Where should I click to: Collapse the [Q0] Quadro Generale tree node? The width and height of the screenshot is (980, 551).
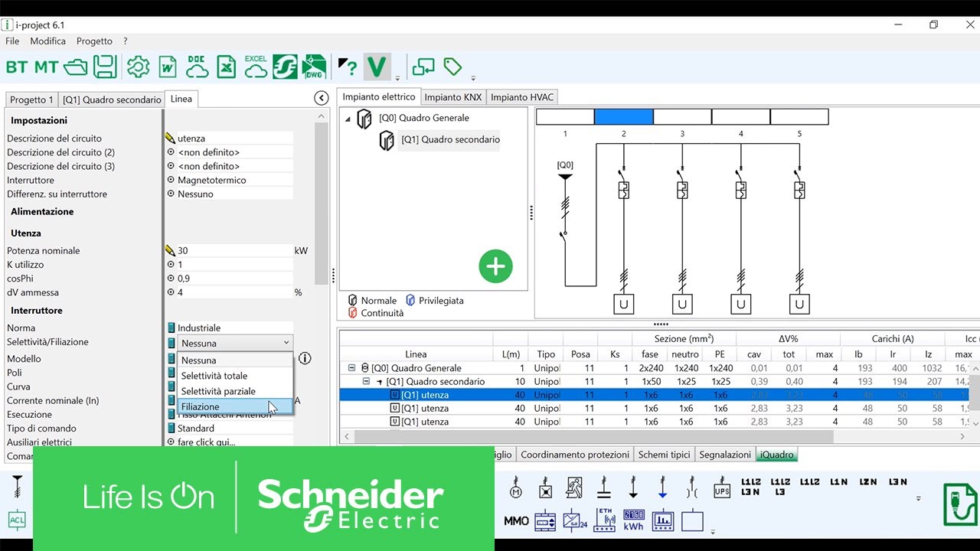(x=348, y=119)
